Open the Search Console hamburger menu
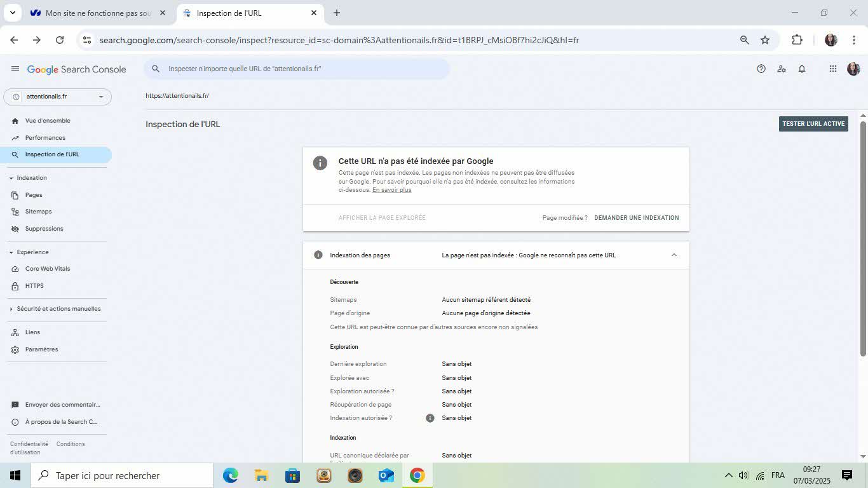Viewport: 868px width, 488px height. point(15,69)
